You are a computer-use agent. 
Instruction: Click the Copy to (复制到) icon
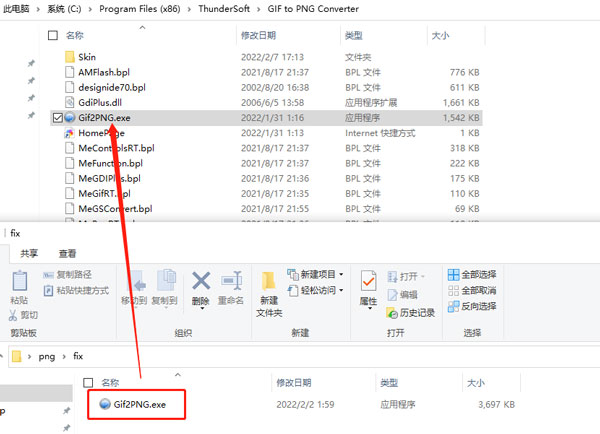[166, 280]
